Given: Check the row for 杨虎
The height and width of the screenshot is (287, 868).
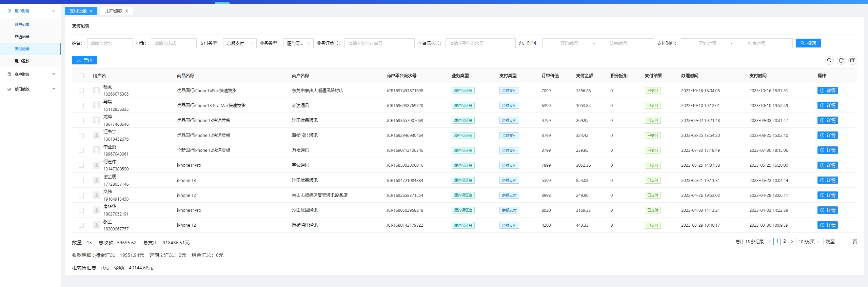Looking at the screenshot, I should [81, 90].
